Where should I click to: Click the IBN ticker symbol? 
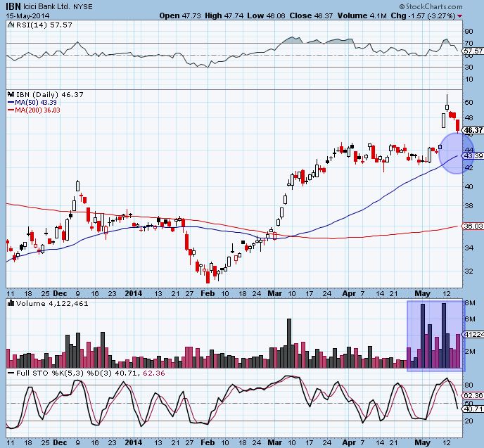(13, 6)
